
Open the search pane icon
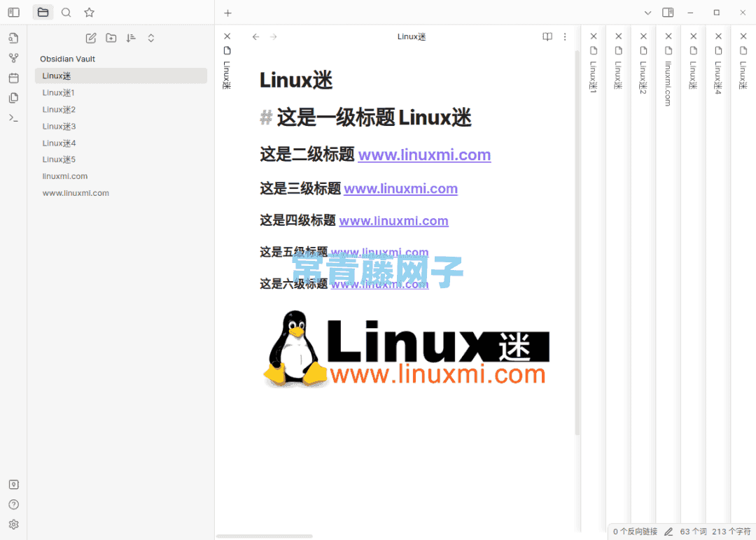pos(66,13)
